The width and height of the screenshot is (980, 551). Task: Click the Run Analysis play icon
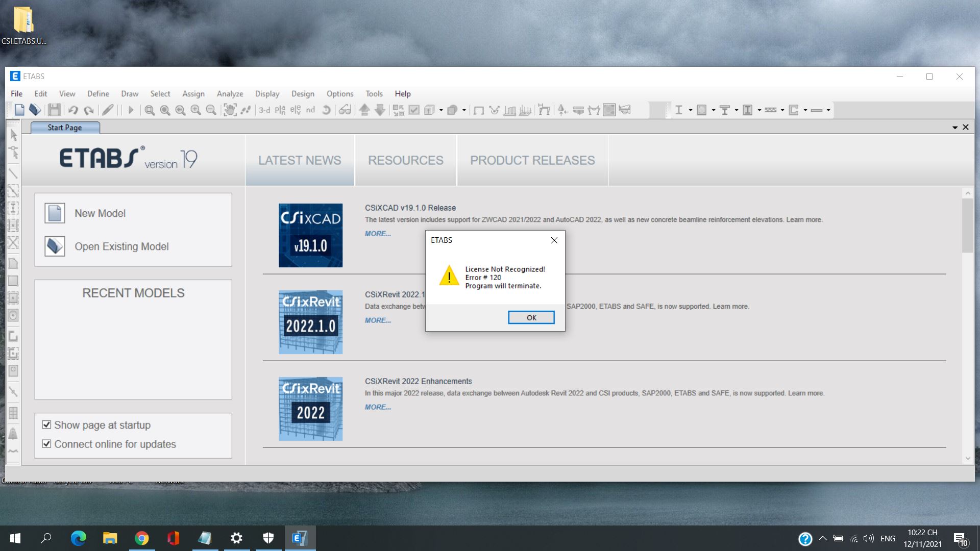pyautogui.click(x=131, y=110)
